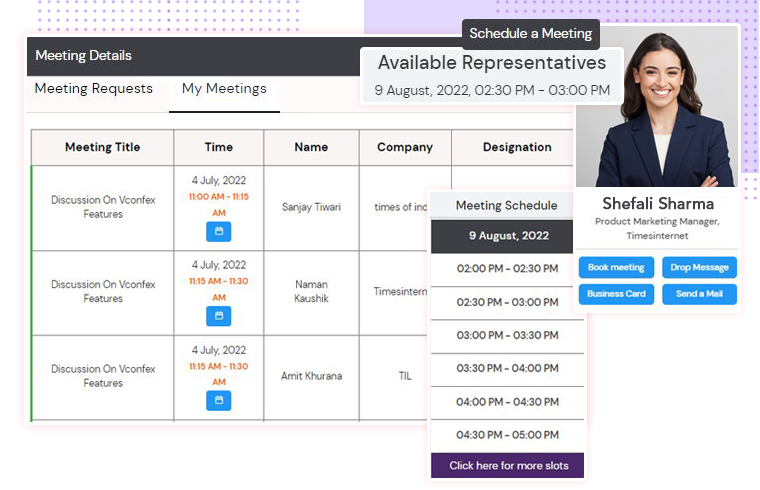The width and height of the screenshot is (760, 490).
Task: Switch to Meeting Requests tab
Action: tap(94, 89)
